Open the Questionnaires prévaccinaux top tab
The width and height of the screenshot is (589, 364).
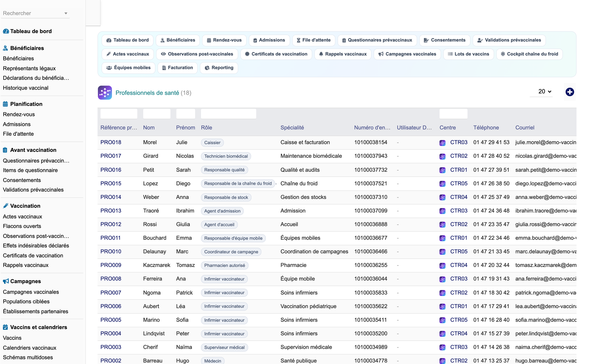pyautogui.click(x=377, y=40)
